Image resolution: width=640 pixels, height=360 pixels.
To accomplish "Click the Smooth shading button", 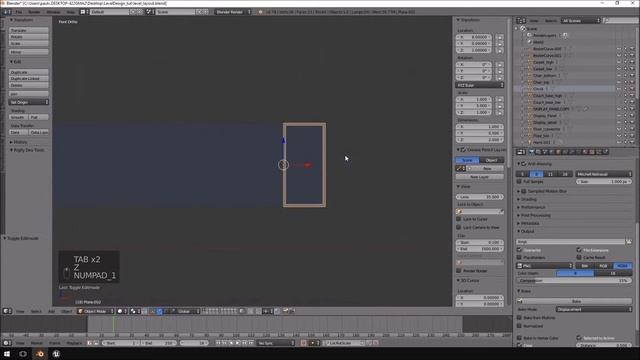I will click(18, 117).
